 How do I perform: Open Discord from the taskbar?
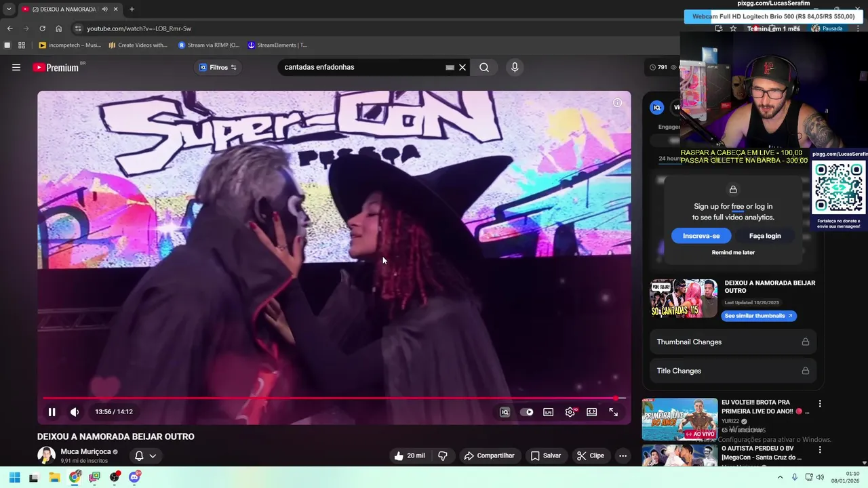click(x=134, y=477)
